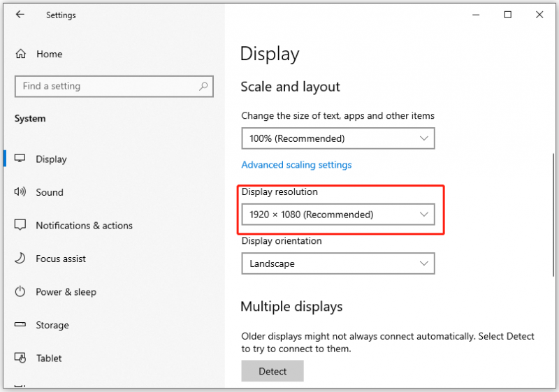Click the Sound speaker icon
The height and width of the screenshot is (392, 559).
click(x=20, y=192)
